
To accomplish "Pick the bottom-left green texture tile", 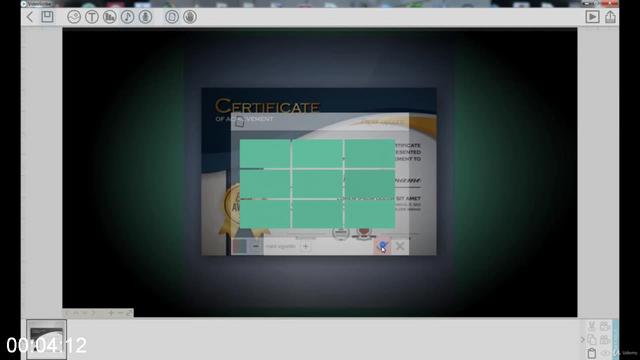I will point(265,214).
